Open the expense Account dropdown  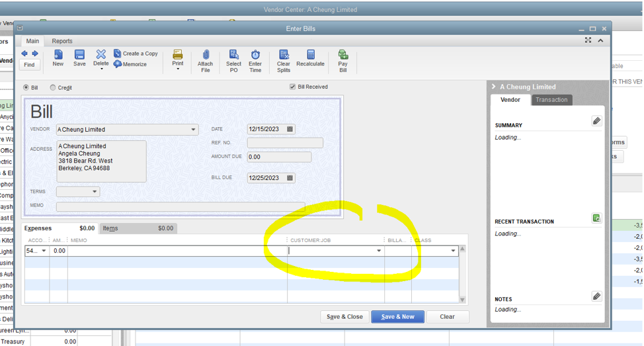44,251
